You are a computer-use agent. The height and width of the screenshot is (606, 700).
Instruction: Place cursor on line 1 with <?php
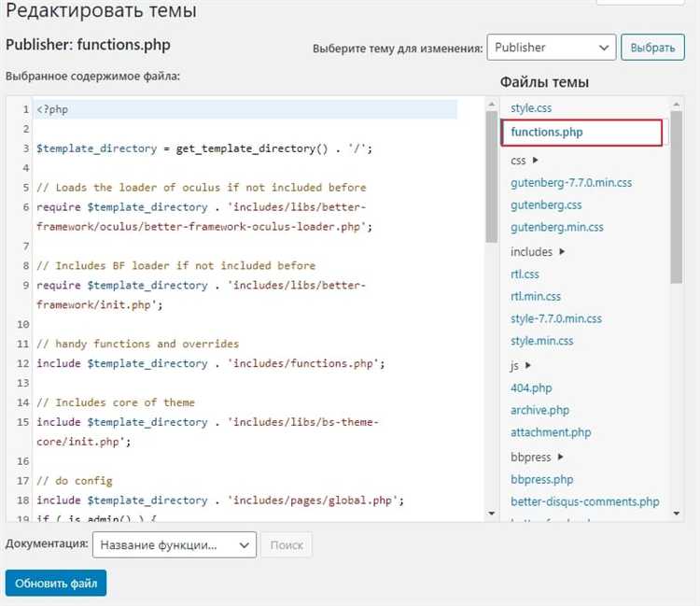pyautogui.click(x=245, y=109)
